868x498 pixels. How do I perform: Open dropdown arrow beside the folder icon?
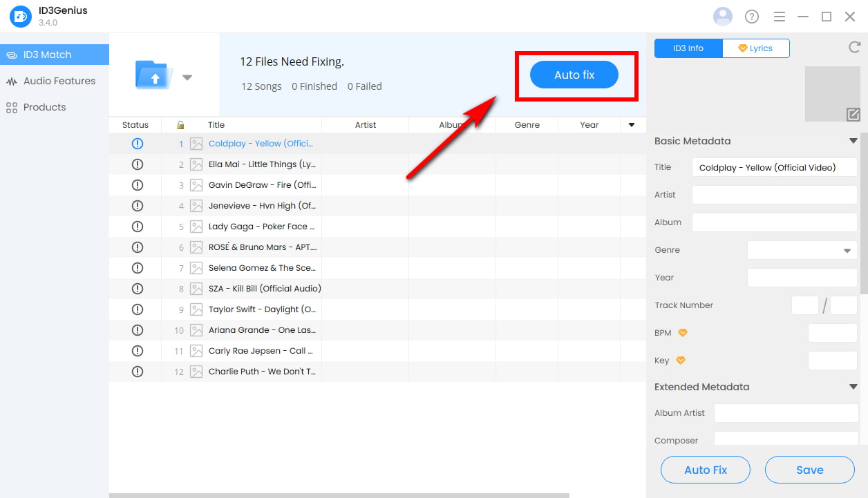pyautogui.click(x=187, y=77)
